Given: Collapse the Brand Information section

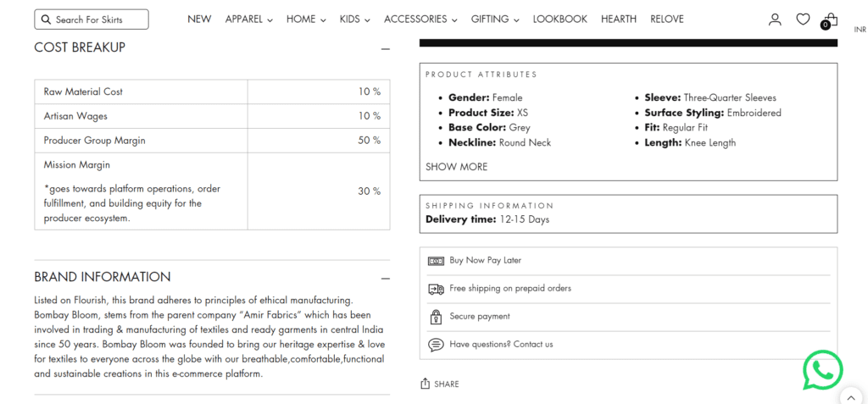Looking at the screenshot, I should pos(386,279).
